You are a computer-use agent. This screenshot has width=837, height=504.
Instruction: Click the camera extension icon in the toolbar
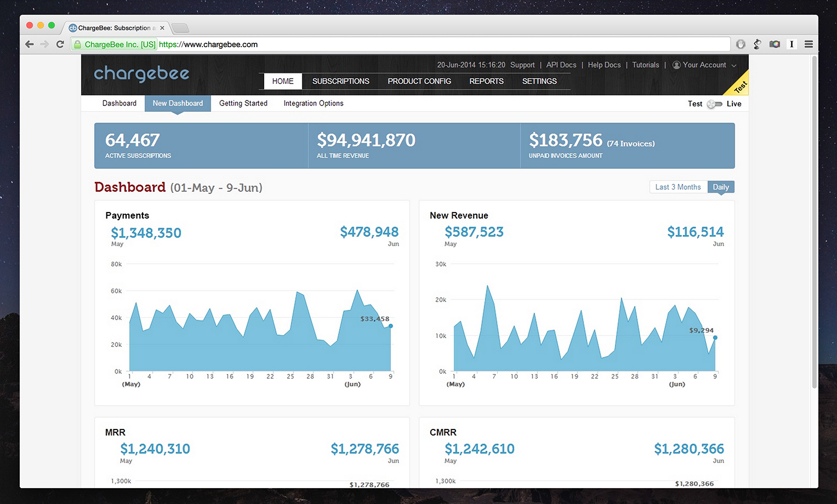(x=775, y=44)
